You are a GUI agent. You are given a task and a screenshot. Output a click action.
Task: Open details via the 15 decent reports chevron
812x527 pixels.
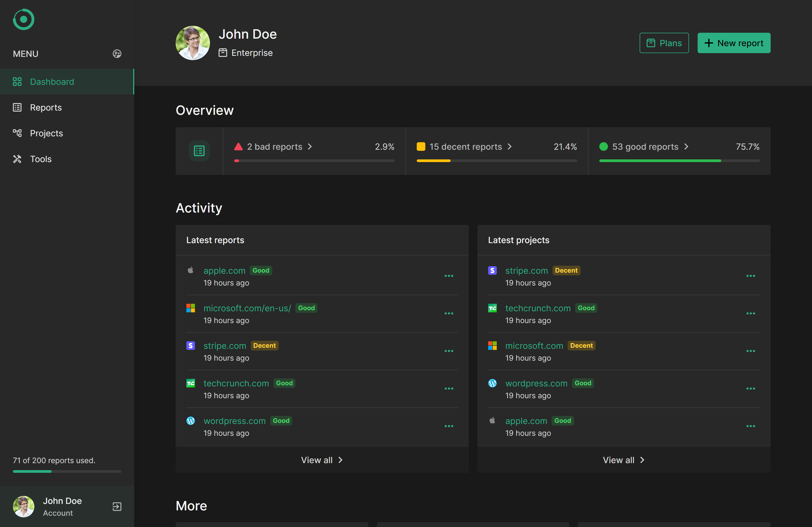point(510,147)
